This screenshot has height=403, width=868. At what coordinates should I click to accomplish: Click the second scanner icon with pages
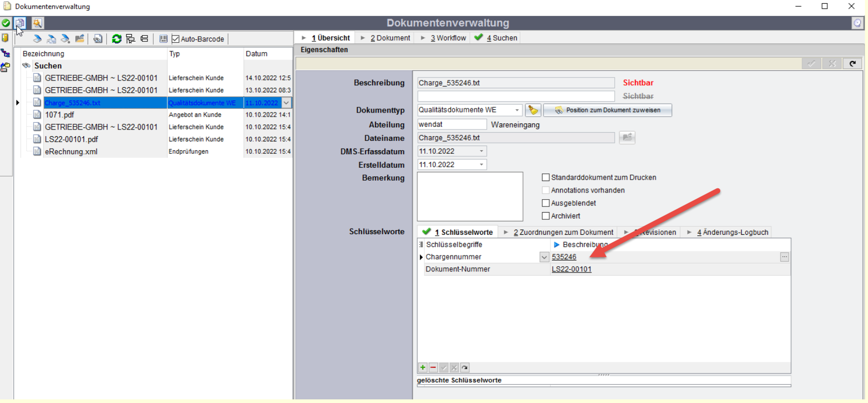click(51, 39)
